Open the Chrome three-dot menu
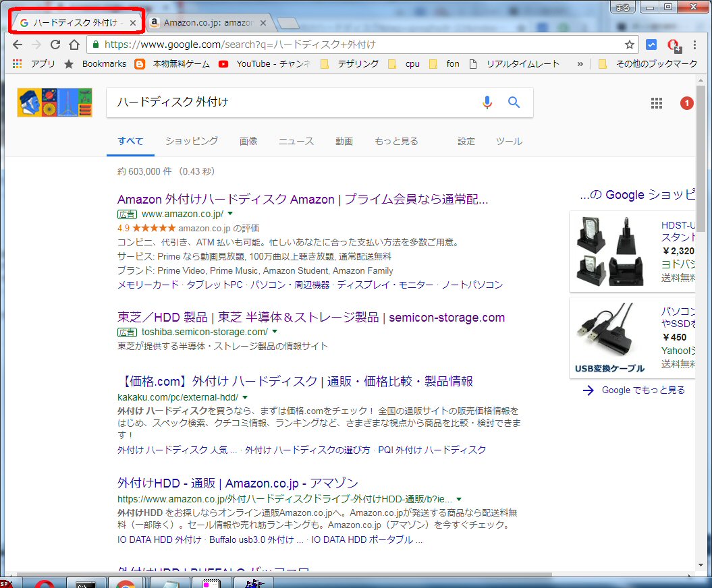Screen dimensions: 712x588 click(x=694, y=45)
